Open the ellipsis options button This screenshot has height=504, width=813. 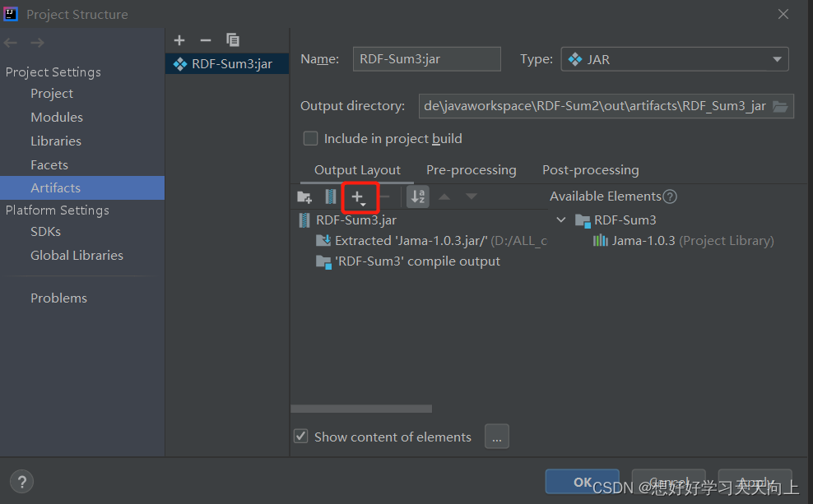[x=497, y=436]
